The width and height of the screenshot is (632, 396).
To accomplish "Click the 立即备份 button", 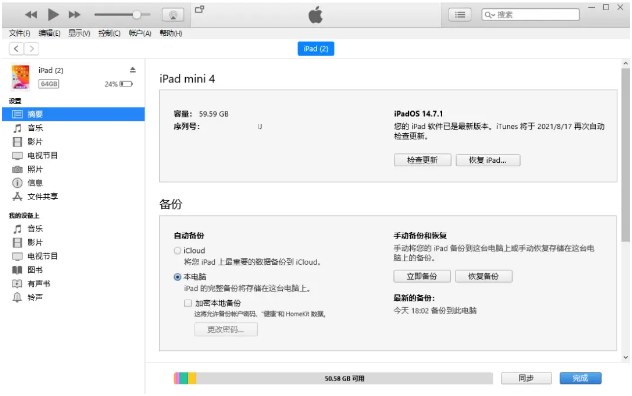I will [422, 277].
